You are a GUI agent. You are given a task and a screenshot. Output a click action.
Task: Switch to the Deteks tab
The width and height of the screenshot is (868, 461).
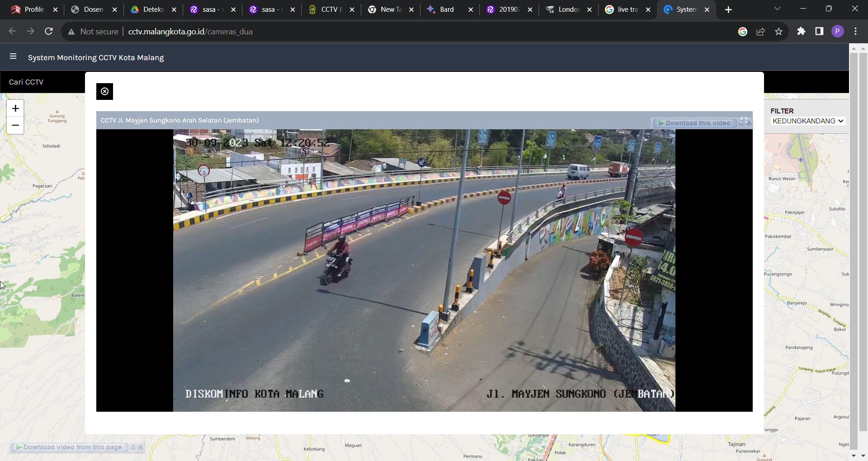point(153,9)
